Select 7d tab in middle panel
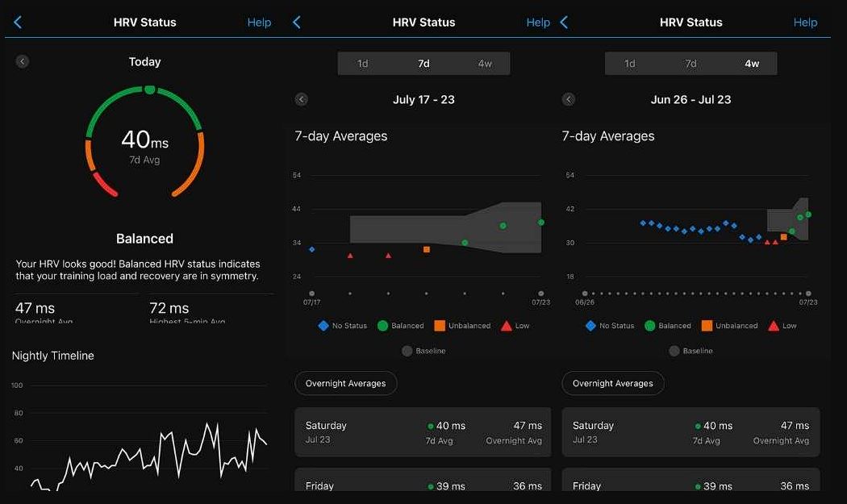Viewport: 847px width, 504px height. (x=423, y=64)
